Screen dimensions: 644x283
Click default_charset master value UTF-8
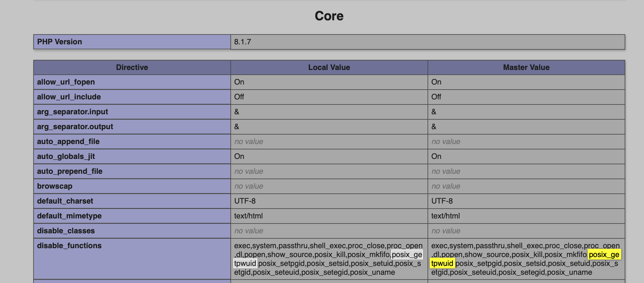coord(442,201)
